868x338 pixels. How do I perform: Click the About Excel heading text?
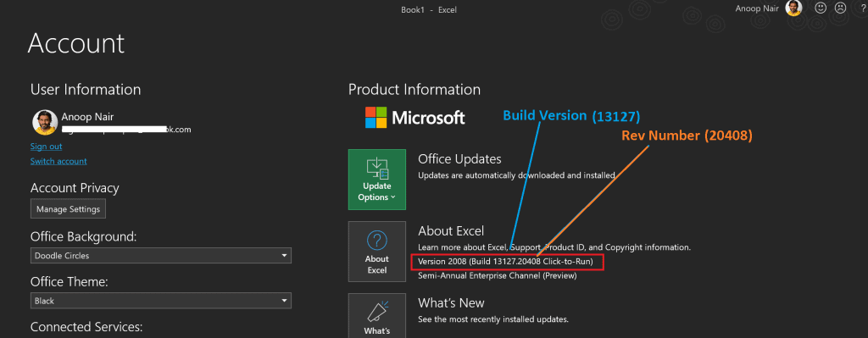(x=451, y=231)
